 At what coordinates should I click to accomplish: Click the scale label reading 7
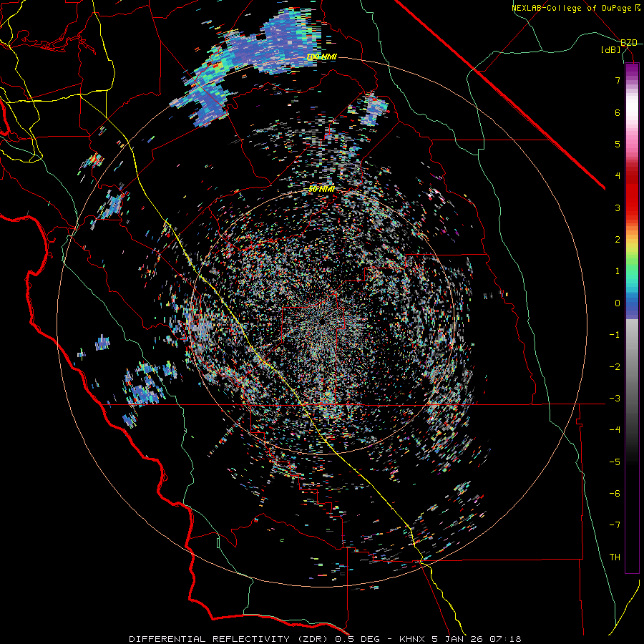618,80
